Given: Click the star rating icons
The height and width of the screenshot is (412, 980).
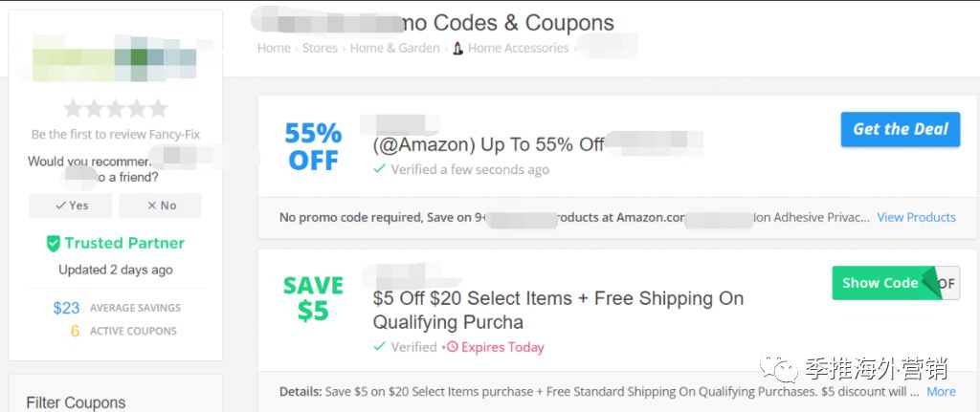Looking at the screenshot, I should (x=115, y=108).
